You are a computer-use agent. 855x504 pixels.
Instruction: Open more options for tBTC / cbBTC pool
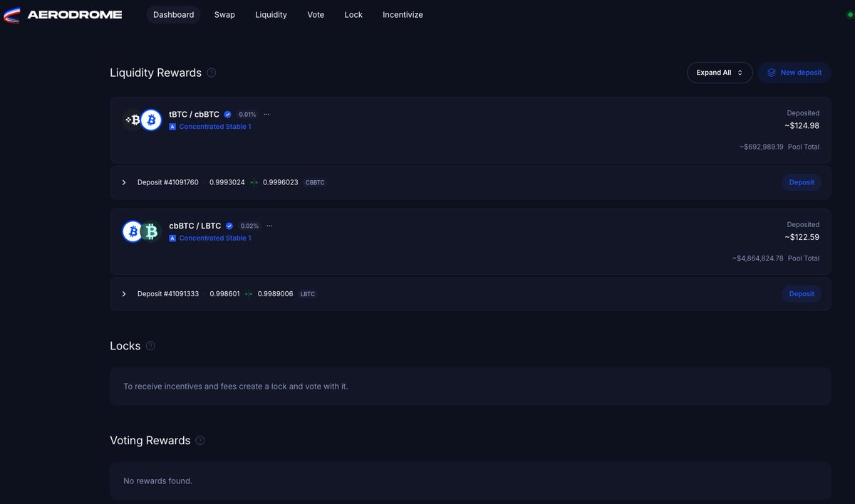266,114
